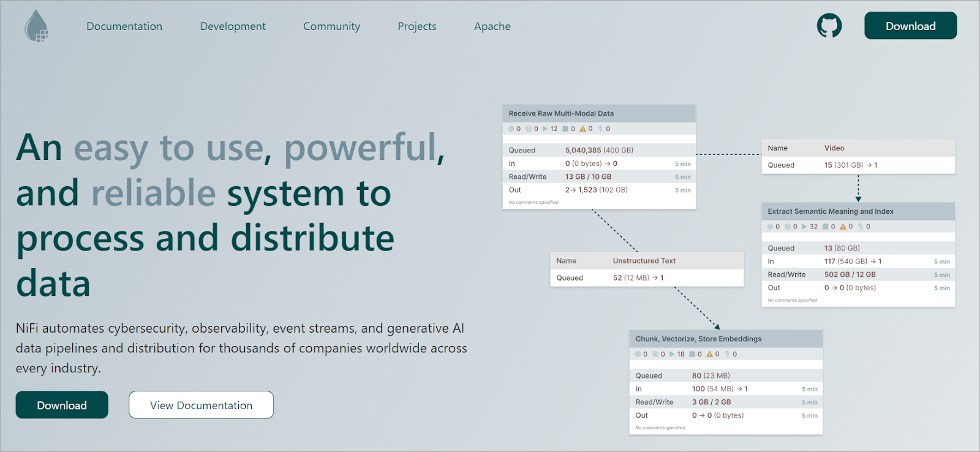Click stopped square icon in Receive Raw Multi-Modal Data
Image resolution: width=980 pixels, height=452 pixels.
(x=565, y=129)
